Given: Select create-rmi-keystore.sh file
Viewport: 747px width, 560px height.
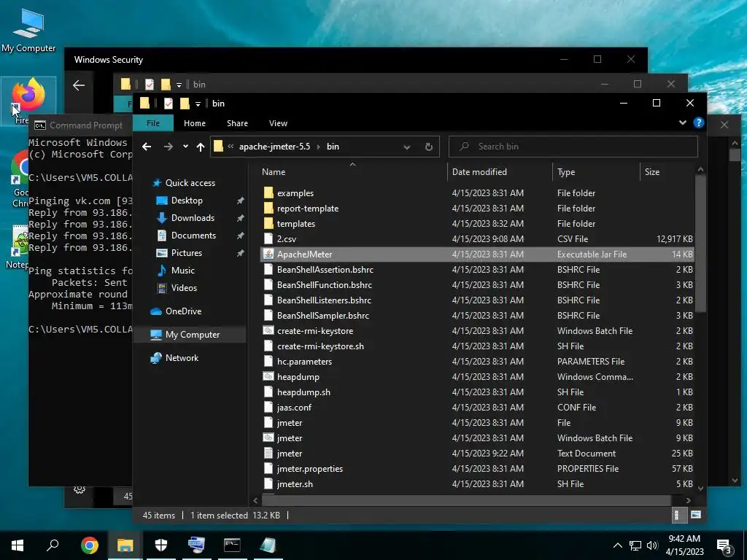Looking at the screenshot, I should point(320,346).
